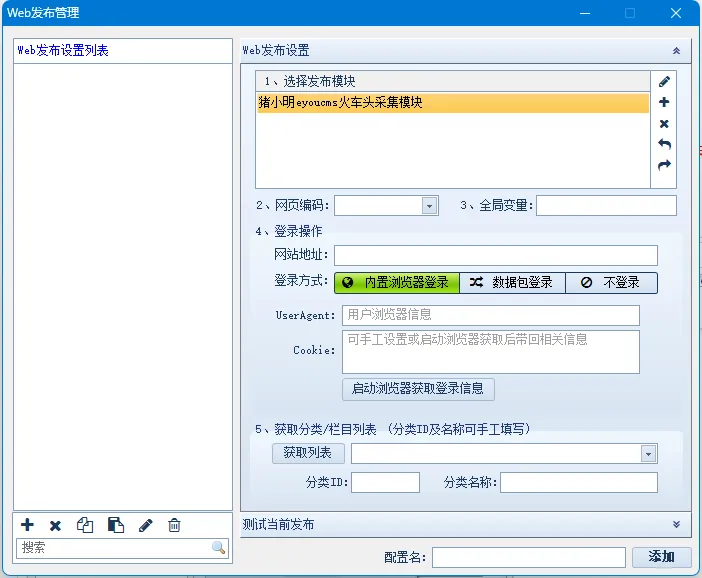The height and width of the screenshot is (578, 702).
Task: Click the undo arrow beside module list
Action: 664,144
